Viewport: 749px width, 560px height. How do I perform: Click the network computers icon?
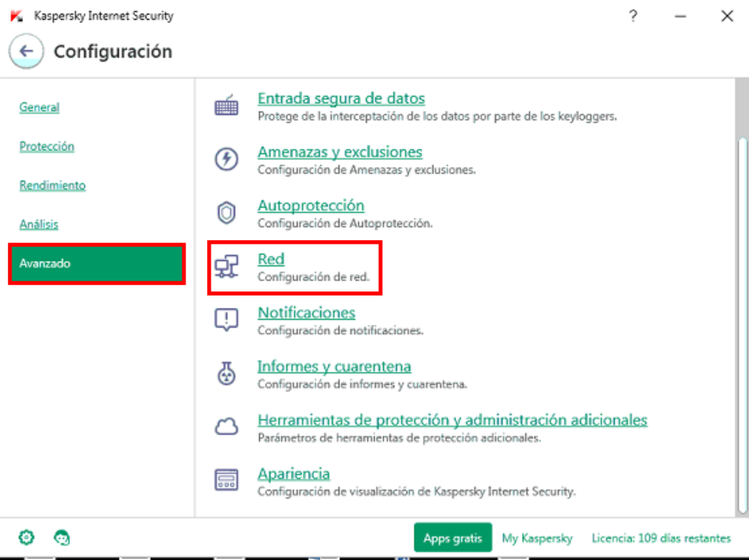point(226,266)
